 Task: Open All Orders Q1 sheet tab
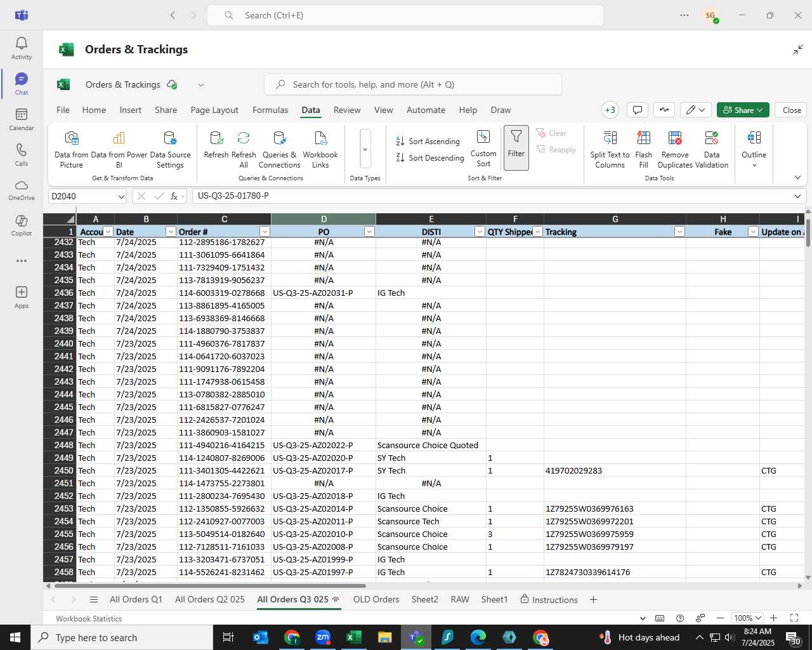click(136, 599)
